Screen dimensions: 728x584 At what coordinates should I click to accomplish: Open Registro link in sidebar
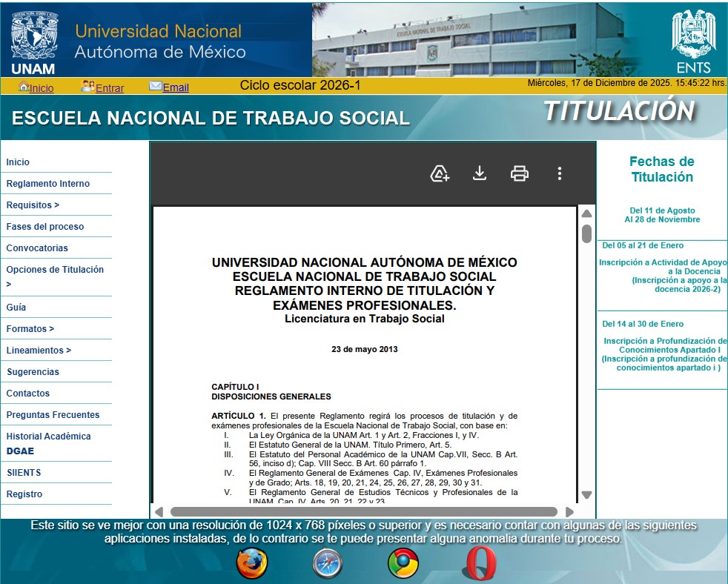click(x=24, y=494)
